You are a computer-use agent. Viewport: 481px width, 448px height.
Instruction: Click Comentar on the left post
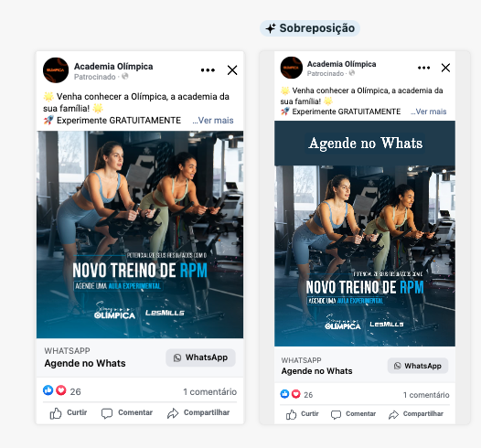point(127,412)
